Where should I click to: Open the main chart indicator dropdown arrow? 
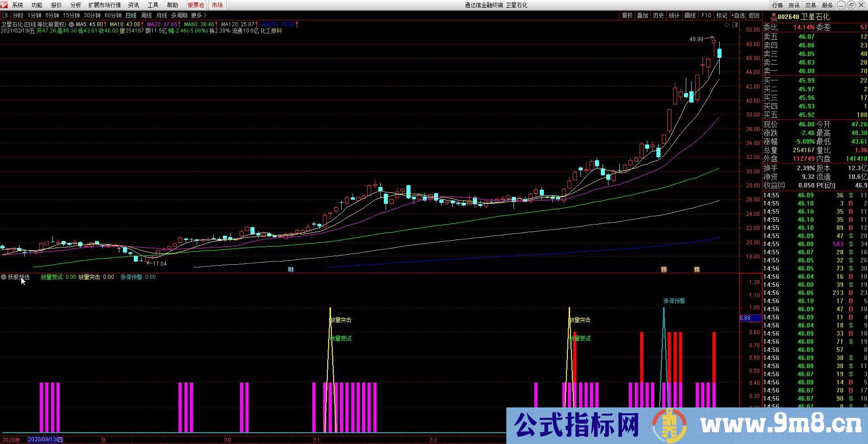tap(71, 24)
